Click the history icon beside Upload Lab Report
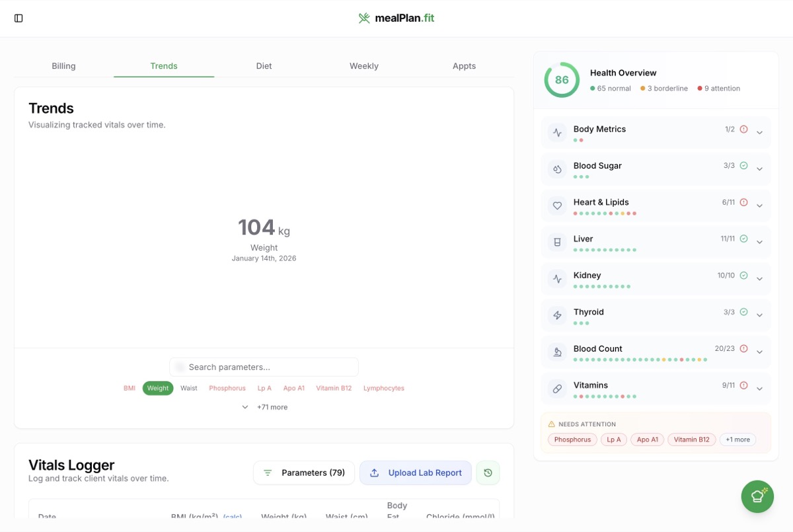Image resolution: width=793 pixels, height=532 pixels. tap(488, 473)
